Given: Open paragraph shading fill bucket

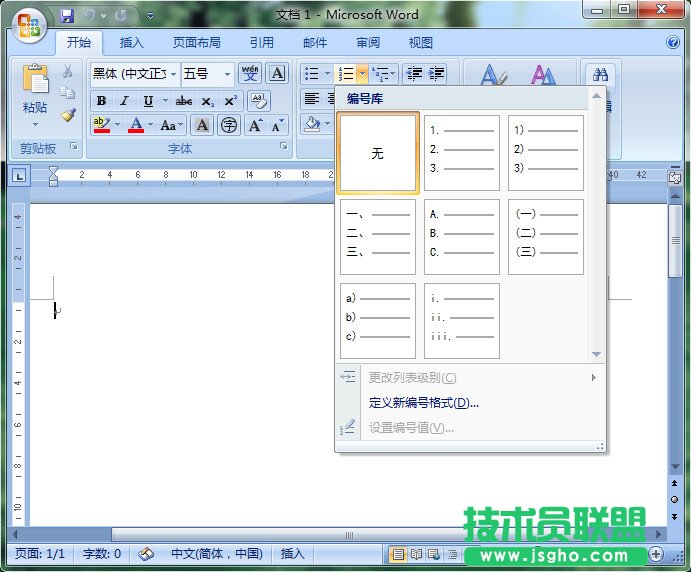Looking at the screenshot, I should (312, 124).
